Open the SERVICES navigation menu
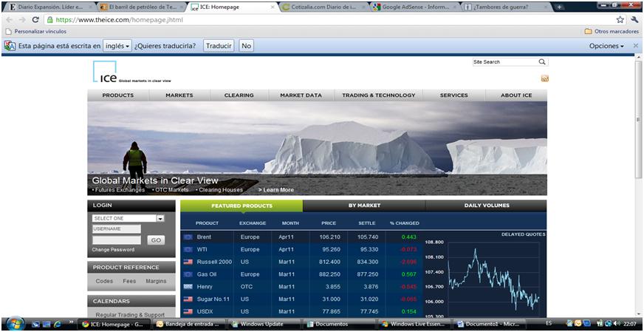 coord(454,95)
